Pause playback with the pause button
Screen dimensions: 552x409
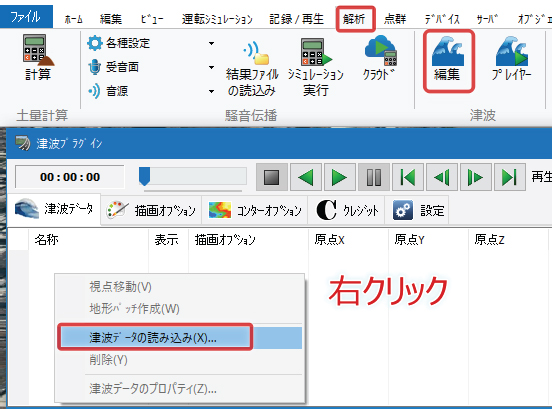374,177
